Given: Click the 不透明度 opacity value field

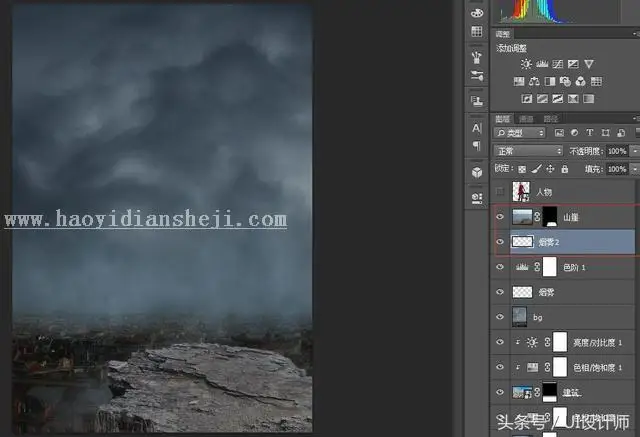Looking at the screenshot, I should (617, 151).
